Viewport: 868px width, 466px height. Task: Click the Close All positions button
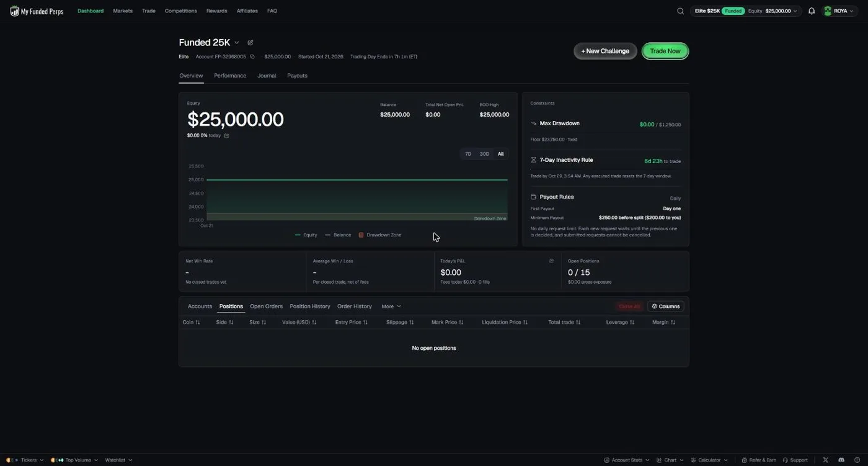pos(629,307)
